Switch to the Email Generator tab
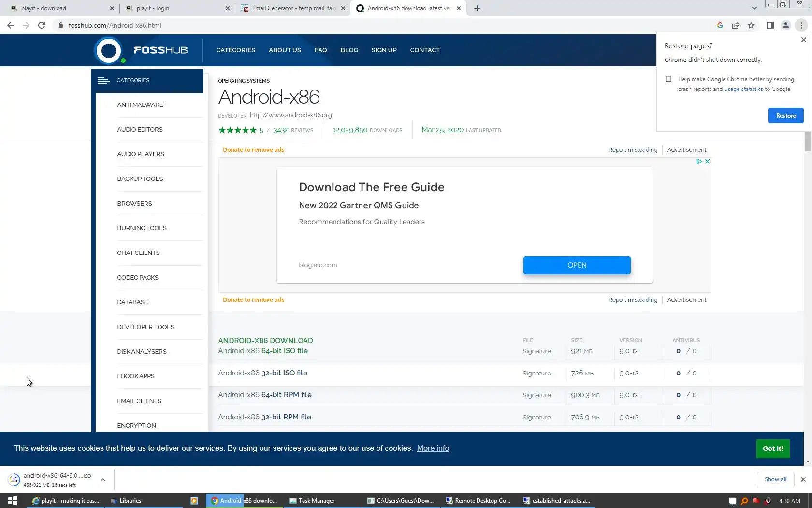The image size is (812, 508). tap(292, 8)
